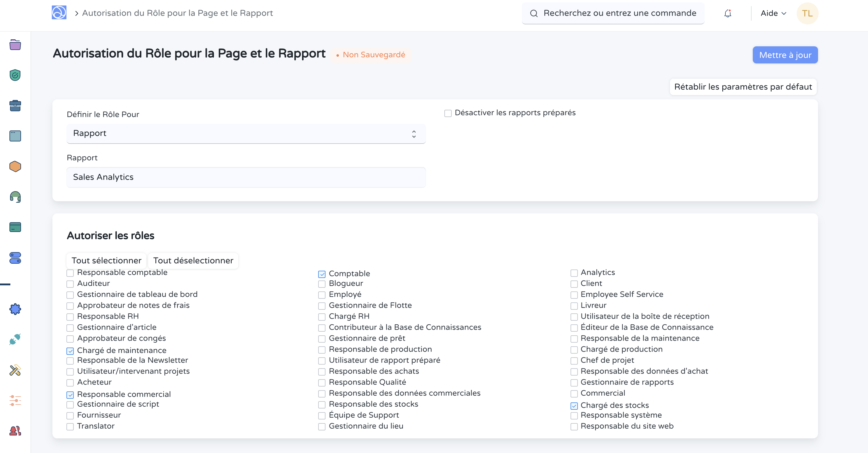Click the Mettre à jour button

click(785, 55)
